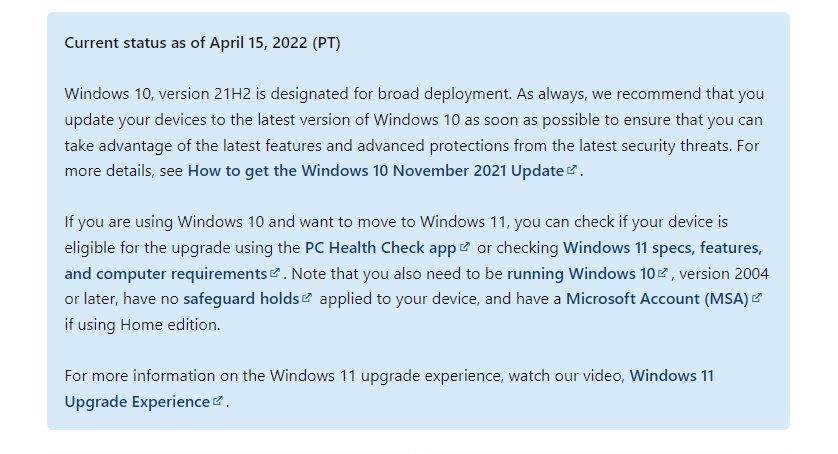Click the Current status as of April 15, 2022 heading

[x=202, y=43]
